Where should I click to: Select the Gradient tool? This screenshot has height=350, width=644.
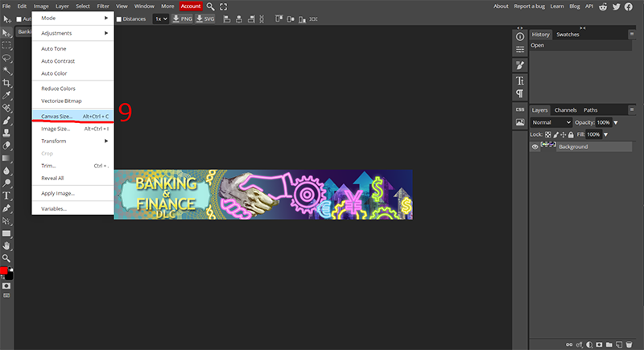[6, 158]
